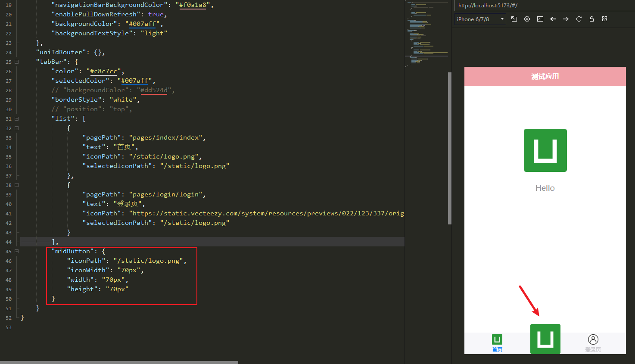635x364 pixels.
Task: Click the commented "position" line 30
Action: point(91,109)
